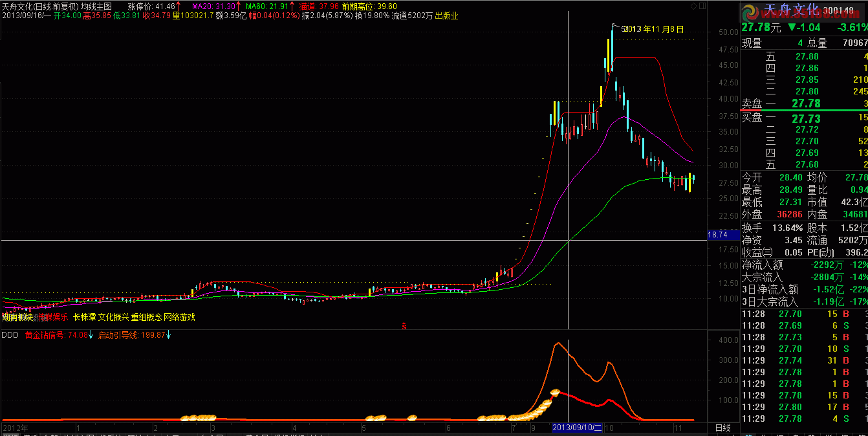
Task: Click the 湖南板块 concept tag
Action: 17,317
